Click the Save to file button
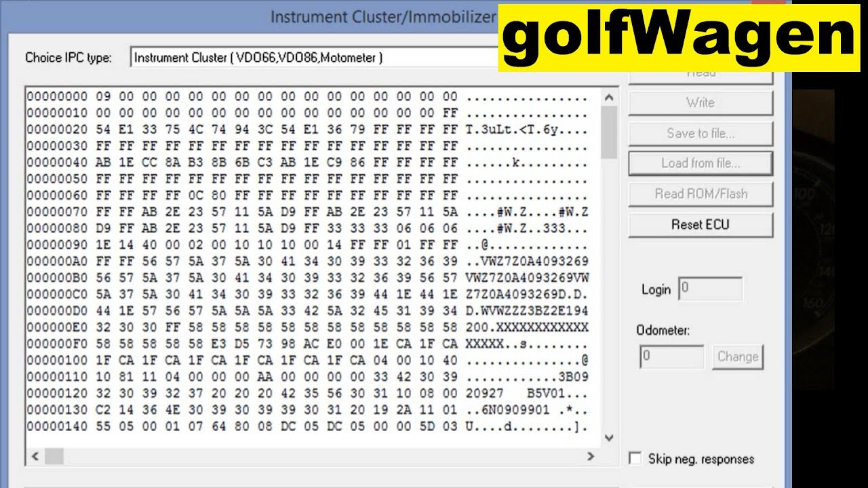This screenshot has width=868, height=488. click(x=701, y=134)
